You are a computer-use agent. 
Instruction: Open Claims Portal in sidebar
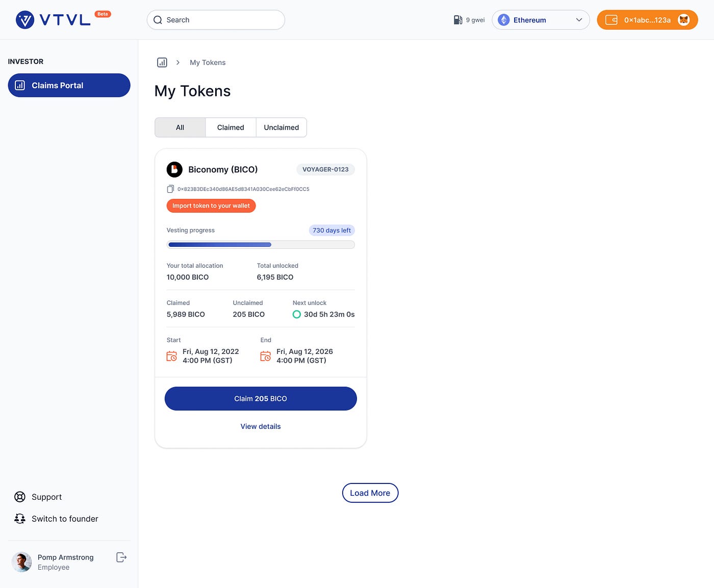coord(69,85)
